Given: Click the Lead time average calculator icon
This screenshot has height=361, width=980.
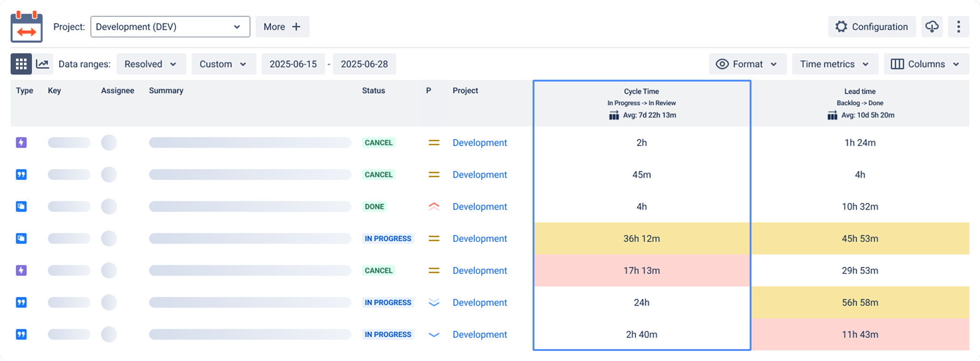Looking at the screenshot, I should 832,115.
